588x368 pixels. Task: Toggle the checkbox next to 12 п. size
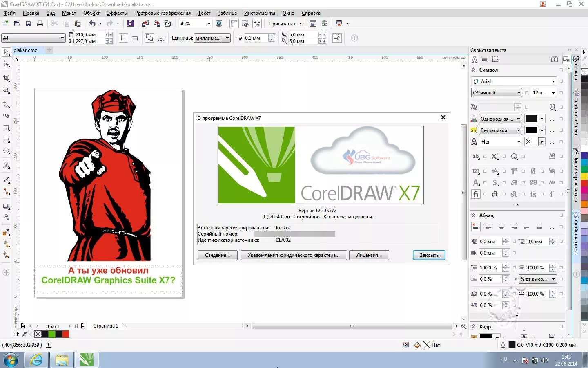[x=561, y=93]
